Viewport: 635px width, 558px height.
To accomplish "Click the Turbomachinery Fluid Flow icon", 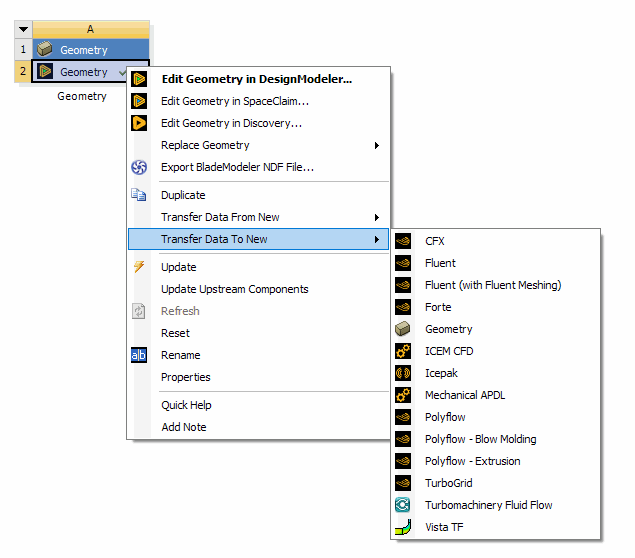I will tap(403, 505).
